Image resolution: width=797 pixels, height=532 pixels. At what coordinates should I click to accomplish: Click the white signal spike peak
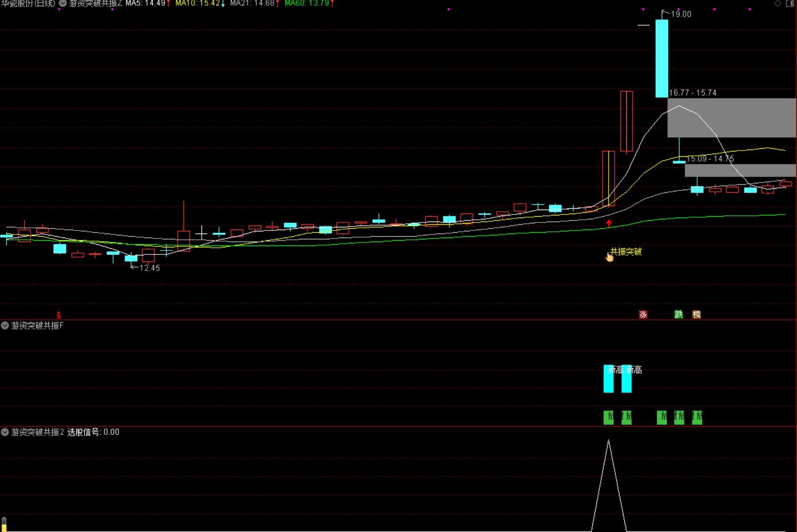(608, 441)
